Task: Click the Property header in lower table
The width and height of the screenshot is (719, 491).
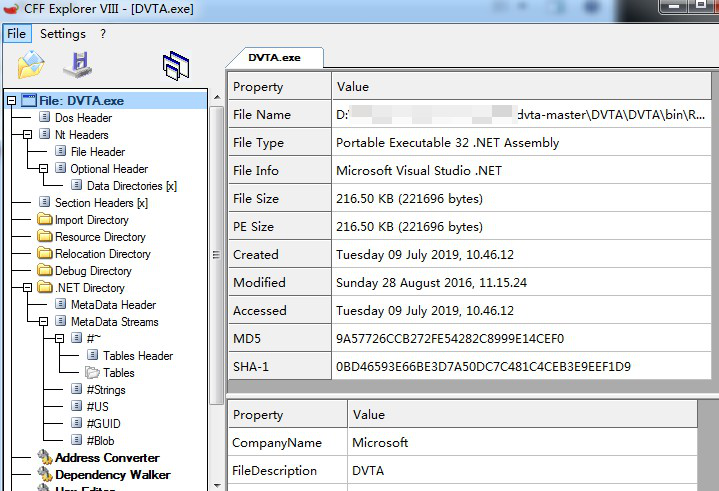Action: coord(287,414)
